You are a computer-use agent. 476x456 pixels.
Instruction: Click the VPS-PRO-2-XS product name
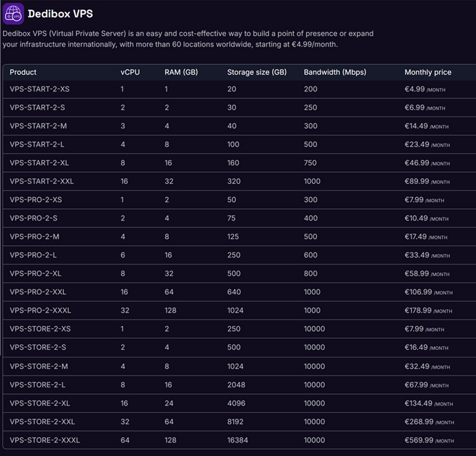[36, 200]
